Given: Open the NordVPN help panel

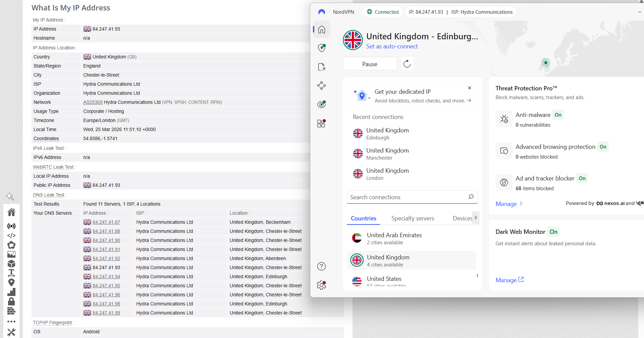Looking at the screenshot, I should pyautogui.click(x=321, y=266).
